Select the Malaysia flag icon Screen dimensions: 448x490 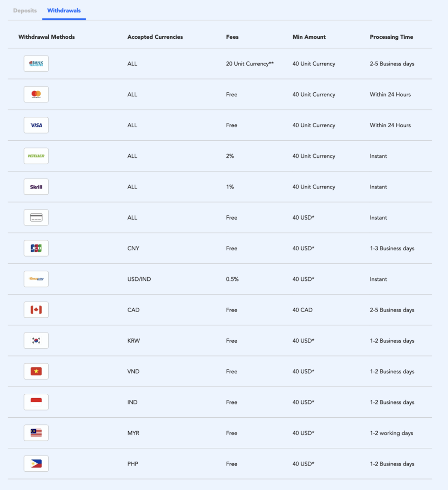tap(36, 433)
